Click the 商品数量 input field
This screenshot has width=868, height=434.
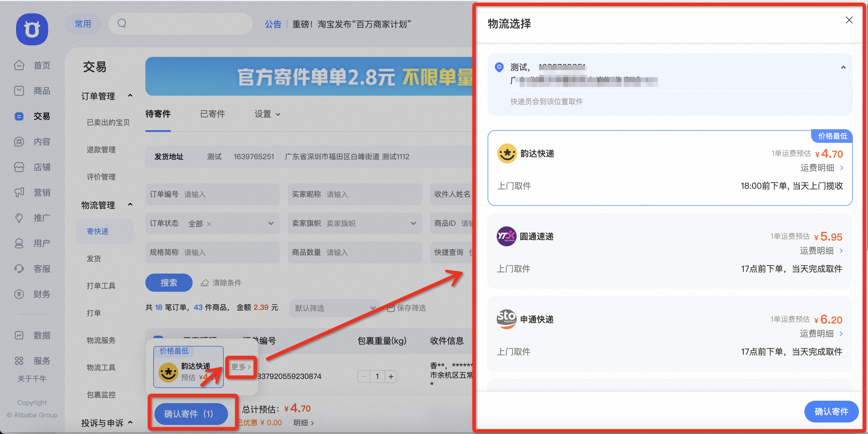pyautogui.click(x=355, y=252)
